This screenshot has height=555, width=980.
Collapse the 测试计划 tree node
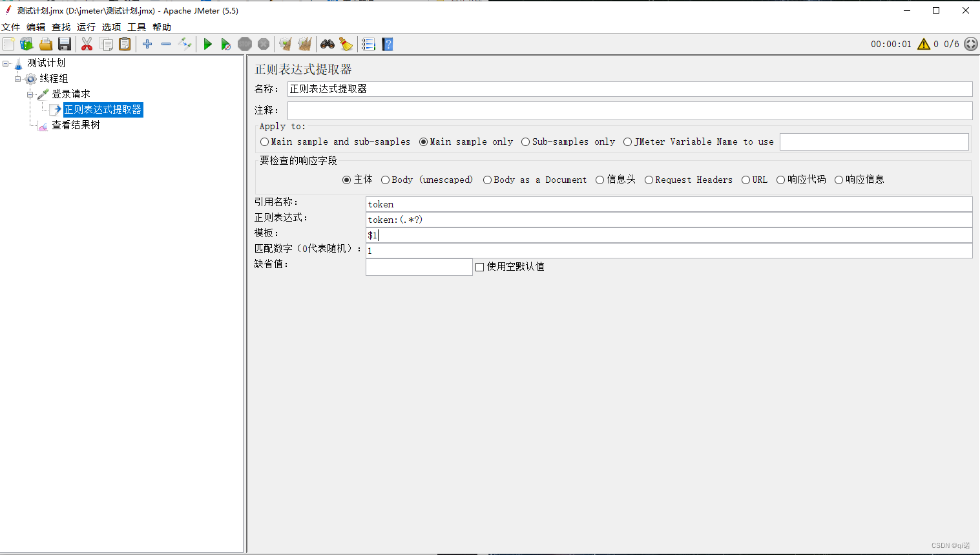click(x=6, y=63)
